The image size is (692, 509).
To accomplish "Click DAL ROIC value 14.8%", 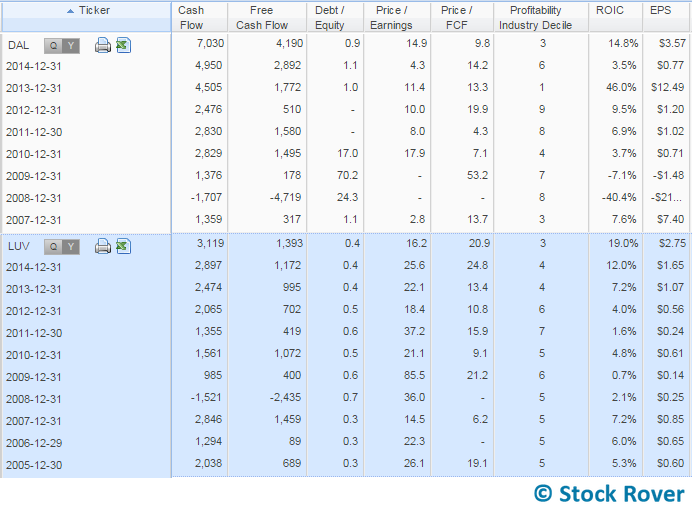I will pyautogui.click(x=623, y=44).
